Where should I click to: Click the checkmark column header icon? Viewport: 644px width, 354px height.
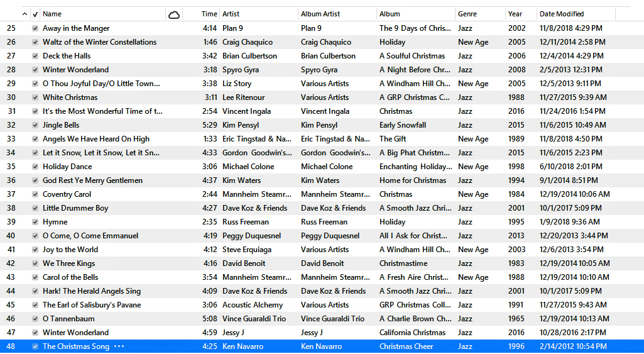(x=35, y=14)
